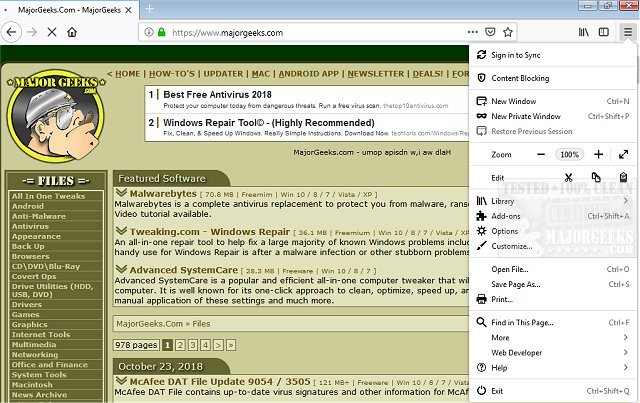
Task: Go back with the back arrow button
Action: point(11,32)
